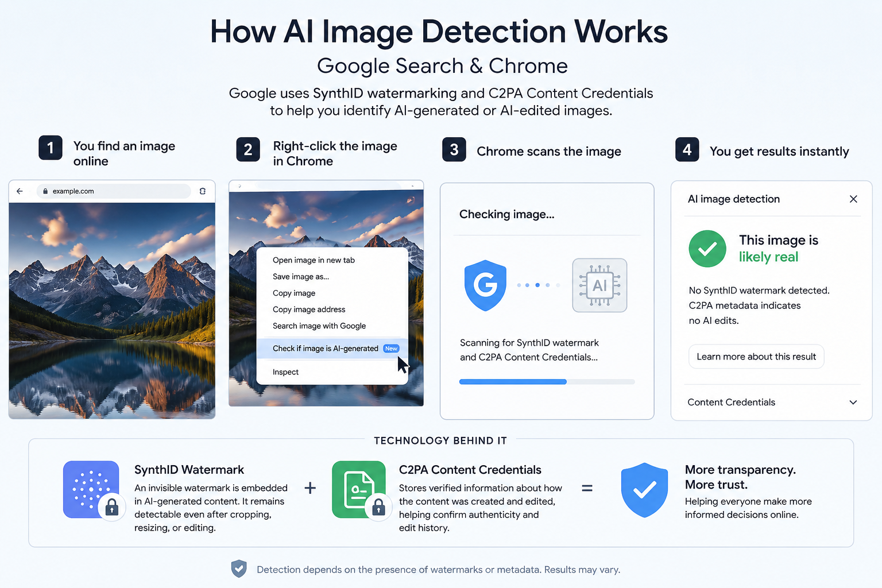Screen dimensions: 882x588
Task: Click the blue Google shield icon
Action: pos(485,285)
